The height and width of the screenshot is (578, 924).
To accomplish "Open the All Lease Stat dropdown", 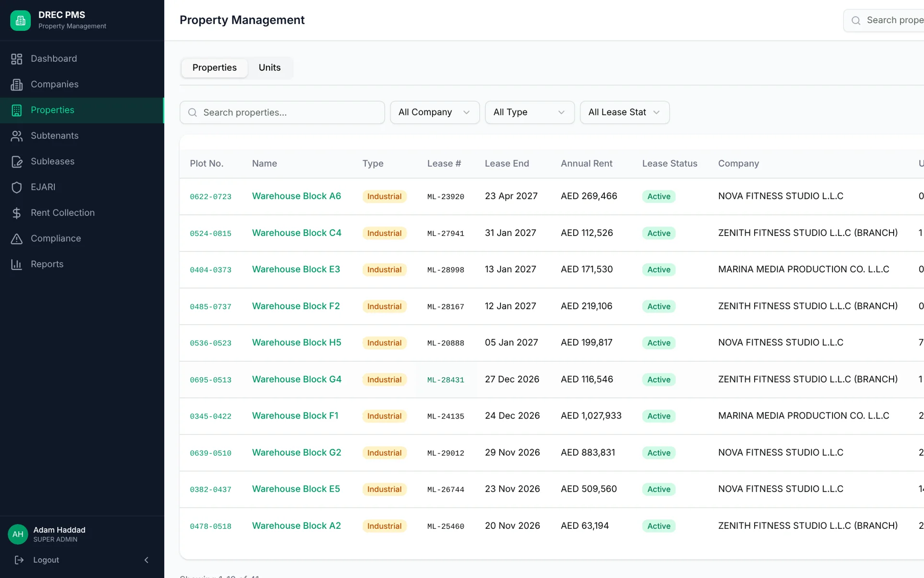I will 625,112.
